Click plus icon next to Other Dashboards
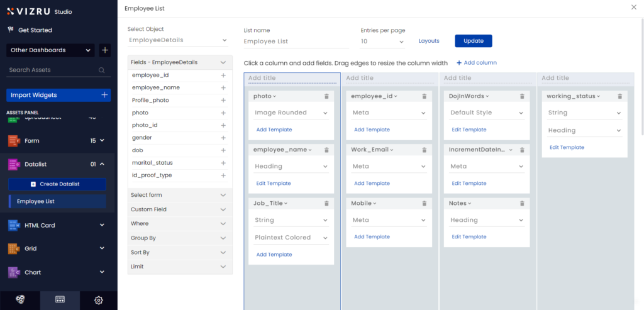The image size is (644, 310). (105, 50)
